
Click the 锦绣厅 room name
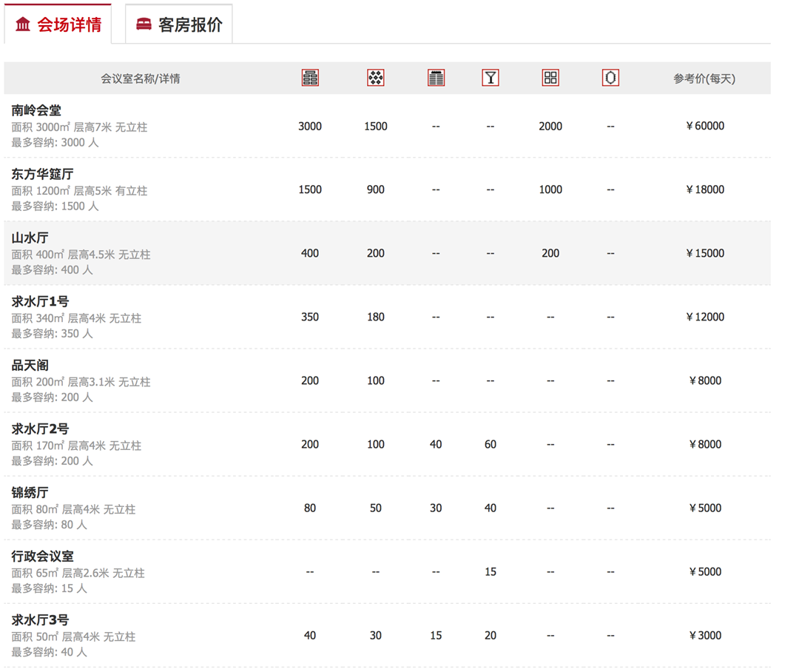tap(30, 492)
